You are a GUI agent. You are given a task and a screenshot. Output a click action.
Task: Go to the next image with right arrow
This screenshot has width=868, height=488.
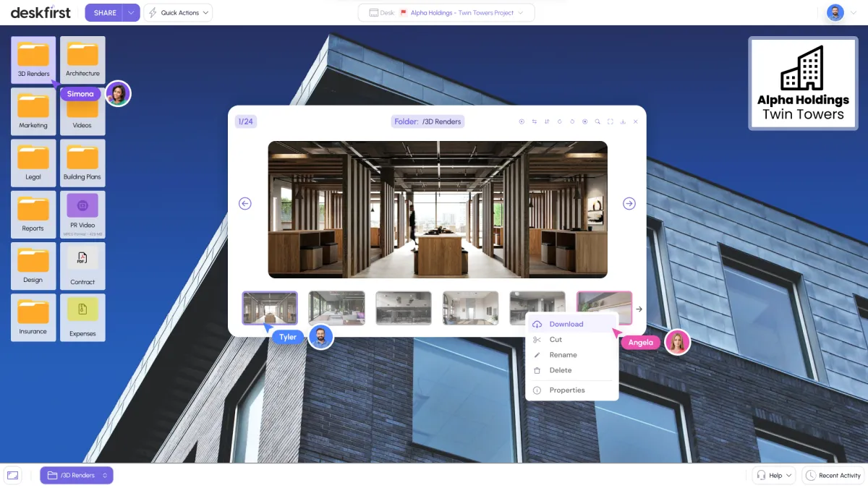pyautogui.click(x=629, y=204)
